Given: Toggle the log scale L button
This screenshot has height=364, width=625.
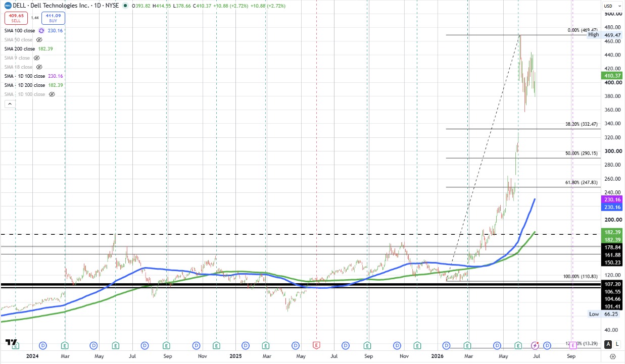Looking at the screenshot, I should (617, 344).
